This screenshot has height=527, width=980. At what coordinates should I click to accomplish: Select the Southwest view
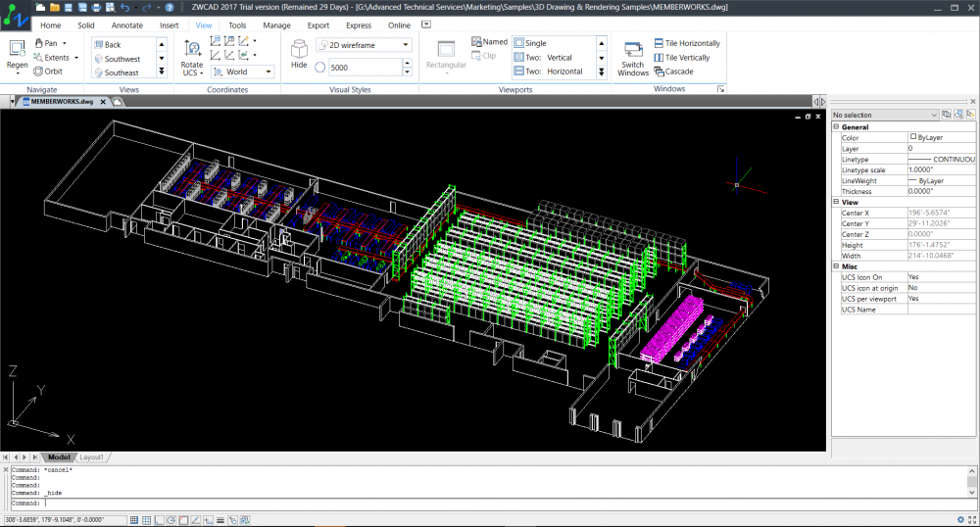(x=122, y=59)
